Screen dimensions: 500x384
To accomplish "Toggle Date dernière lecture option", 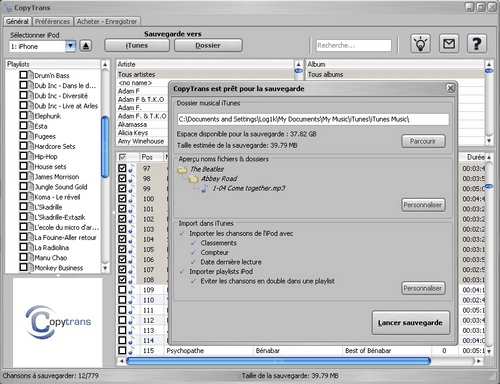I will [x=193, y=262].
